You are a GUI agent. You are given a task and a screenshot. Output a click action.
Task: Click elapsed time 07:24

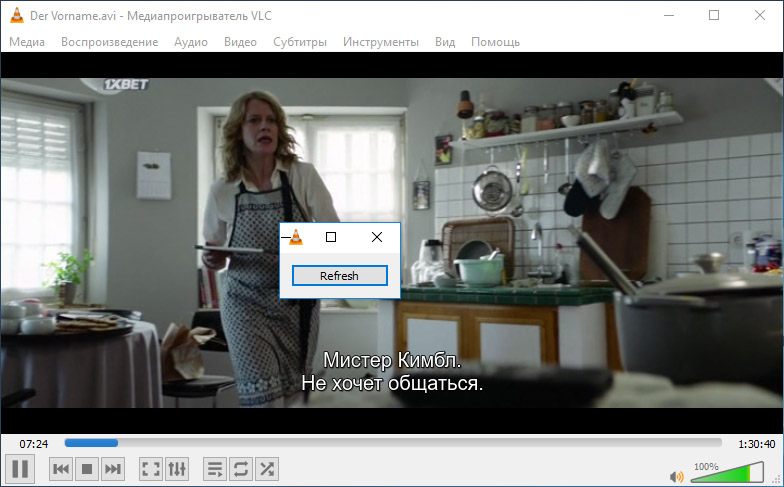[x=34, y=444]
